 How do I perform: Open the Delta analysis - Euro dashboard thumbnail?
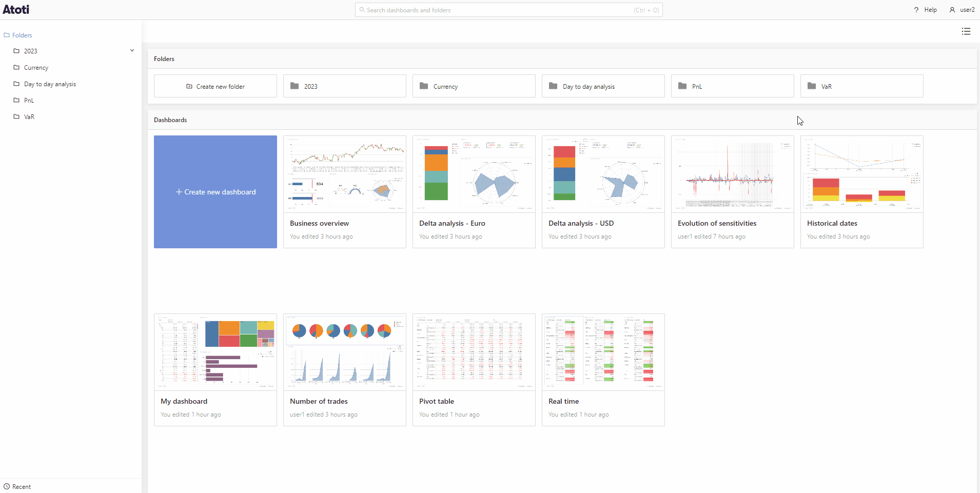474,174
